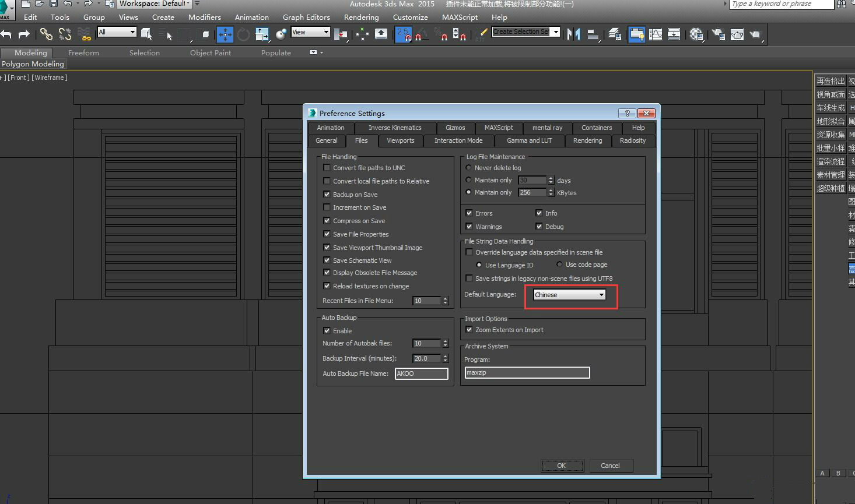Click the Redo arrow in main toolbar

click(x=24, y=34)
